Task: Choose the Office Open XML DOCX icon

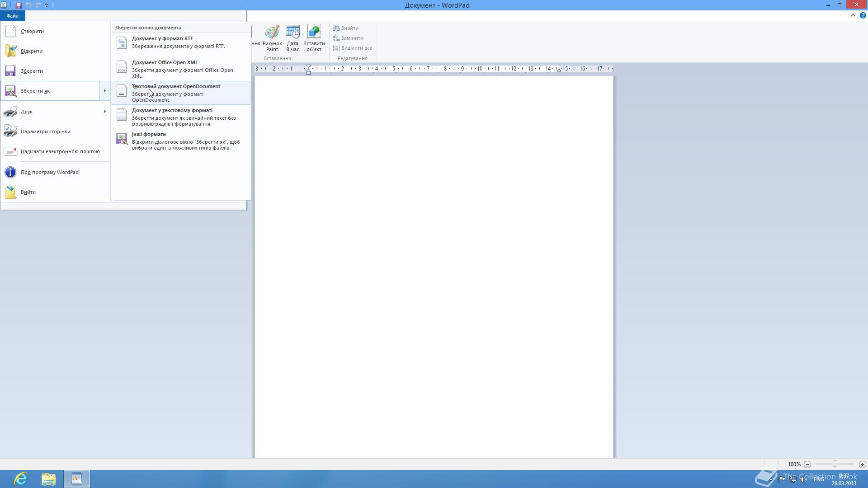Action: [x=122, y=67]
